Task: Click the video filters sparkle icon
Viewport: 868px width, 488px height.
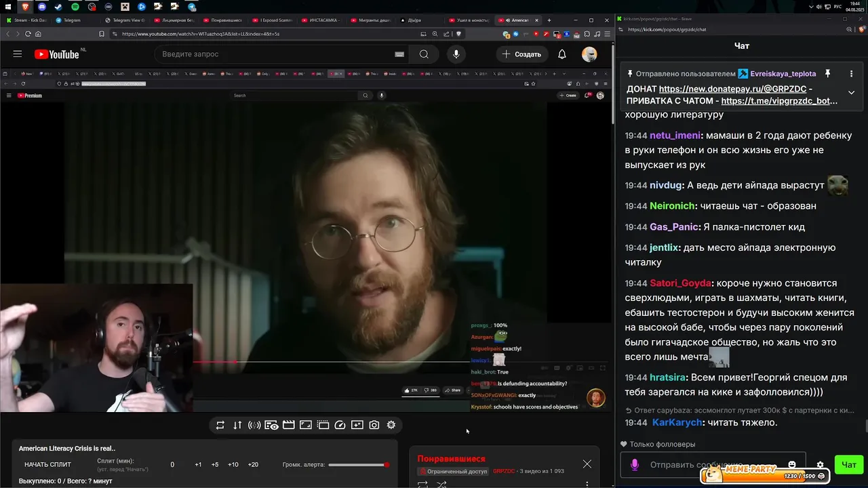Action: (x=357, y=425)
